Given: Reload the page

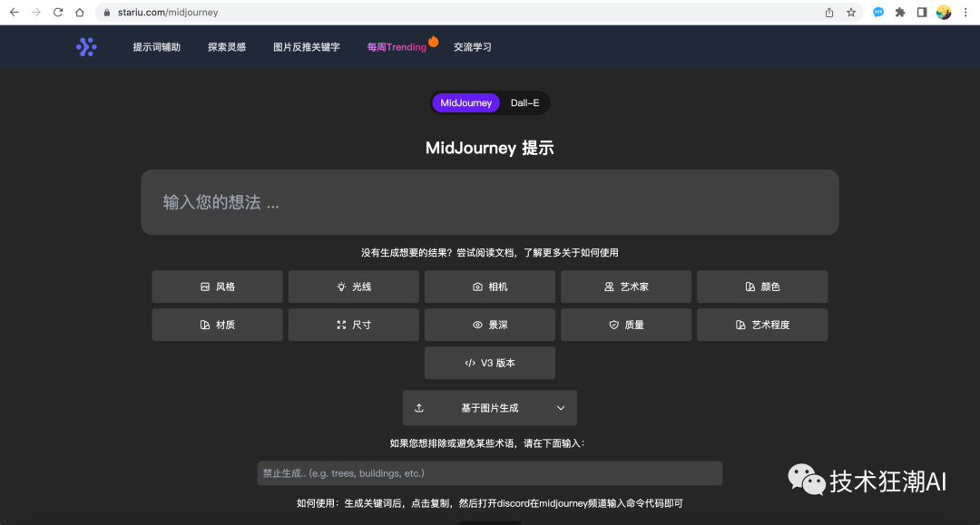Looking at the screenshot, I should pyautogui.click(x=57, y=13).
